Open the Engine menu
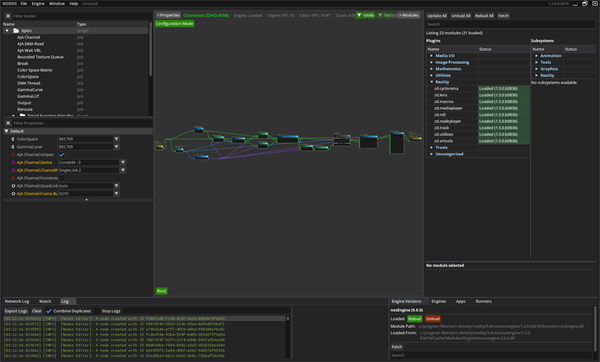Viewport: 600px width, 362px height. click(x=38, y=3)
